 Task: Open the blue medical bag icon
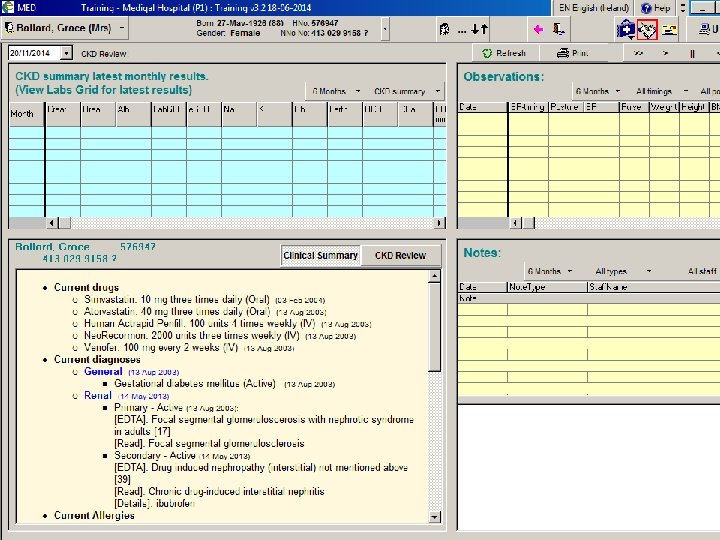click(625, 30)
